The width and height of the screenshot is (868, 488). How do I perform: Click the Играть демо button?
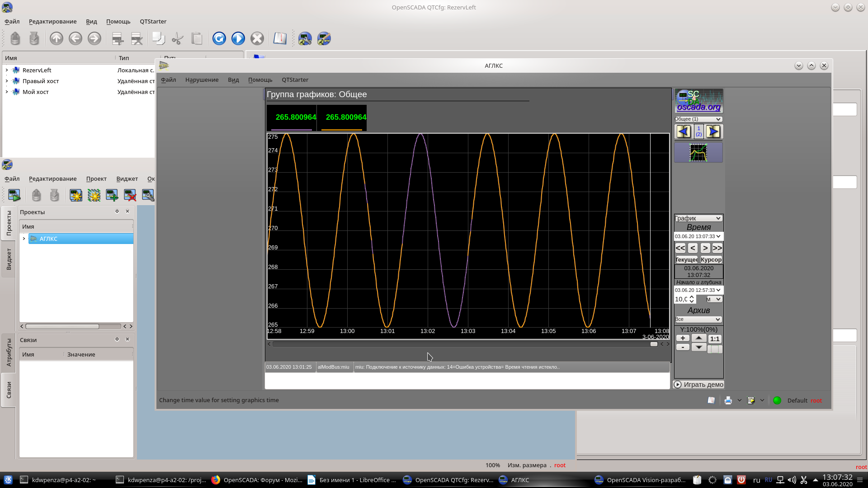point(698,385)
